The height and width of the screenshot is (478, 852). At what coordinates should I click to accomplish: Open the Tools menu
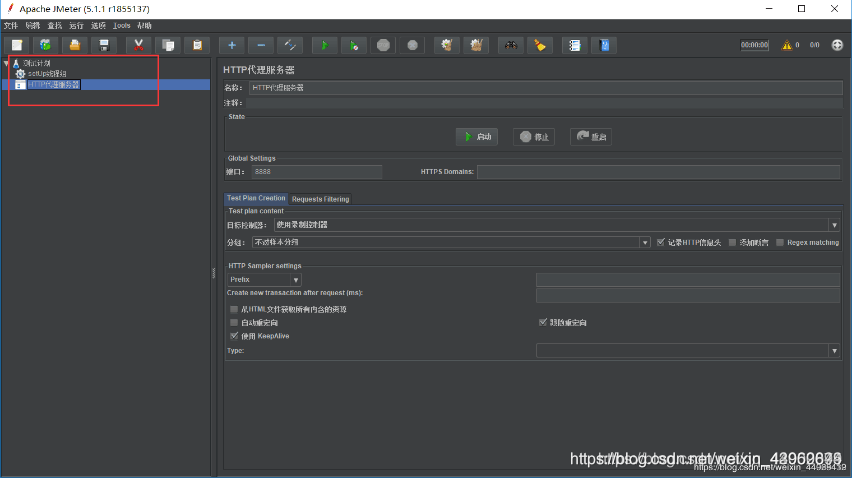coord(122,26)
